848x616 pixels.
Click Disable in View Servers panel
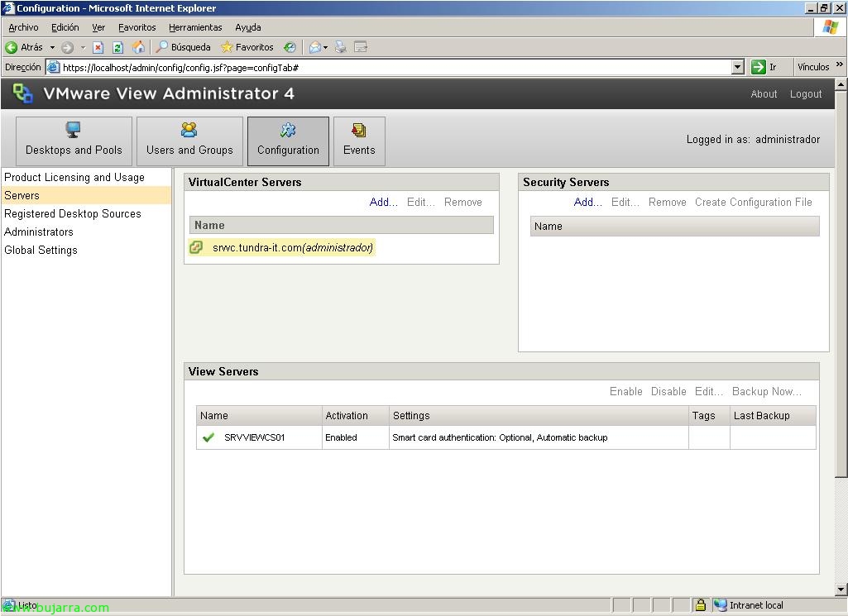[668, 391]
